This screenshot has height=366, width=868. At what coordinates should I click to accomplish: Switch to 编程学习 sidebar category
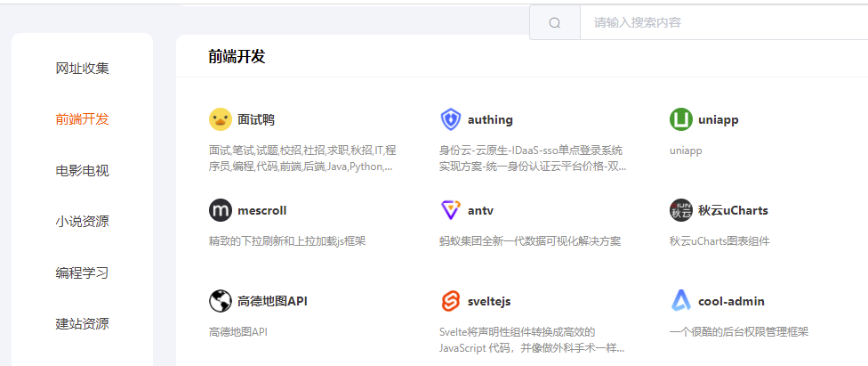click(x=83, y=272)
